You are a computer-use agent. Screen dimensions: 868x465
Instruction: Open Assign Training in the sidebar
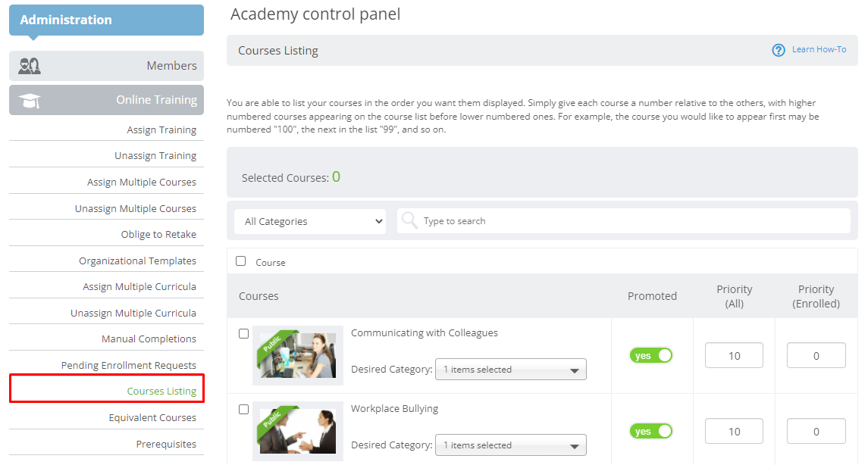click(x=161, y=130)
